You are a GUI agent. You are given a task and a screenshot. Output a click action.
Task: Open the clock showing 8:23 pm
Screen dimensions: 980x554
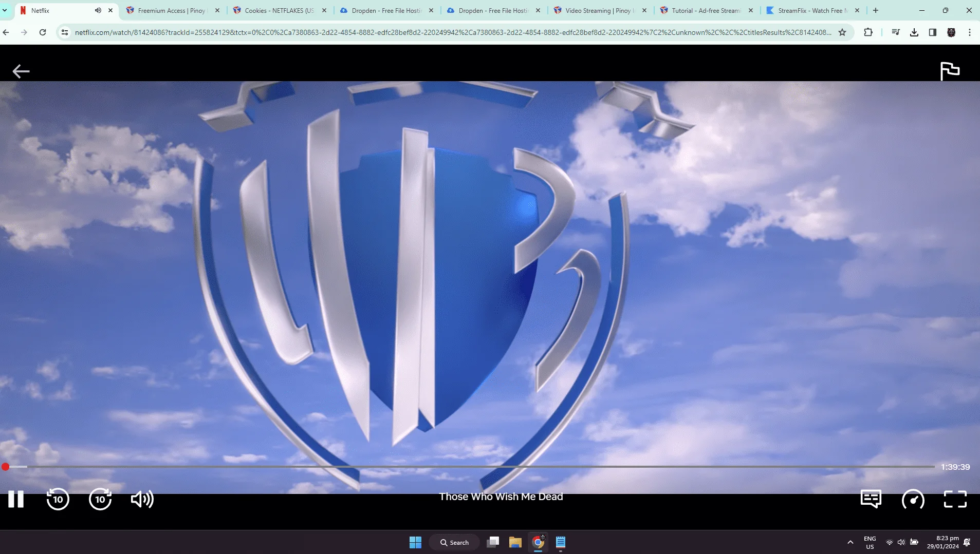pos(942,542)
